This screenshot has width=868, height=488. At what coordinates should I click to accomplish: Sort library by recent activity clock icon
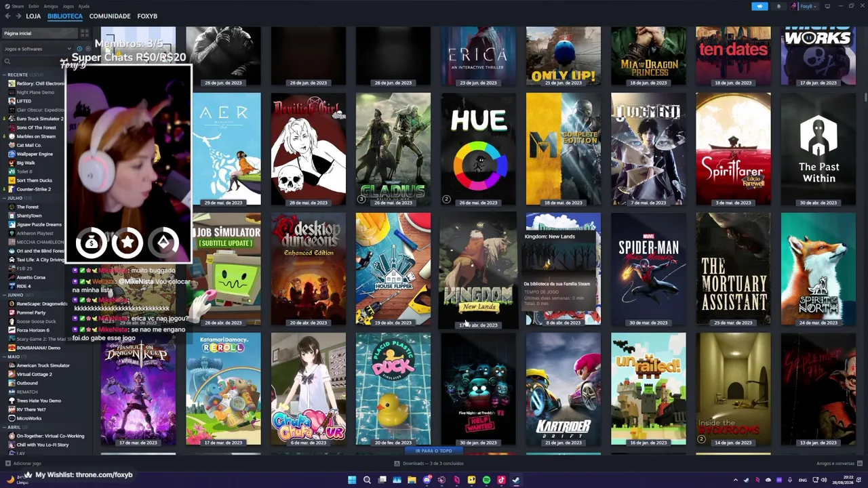tap(79, 49)
